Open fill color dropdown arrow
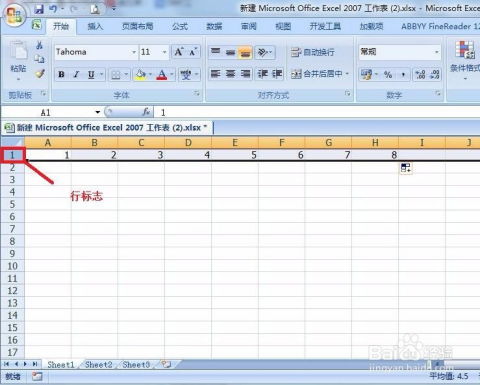Screen dimensions: 480x385 point(150,74)
